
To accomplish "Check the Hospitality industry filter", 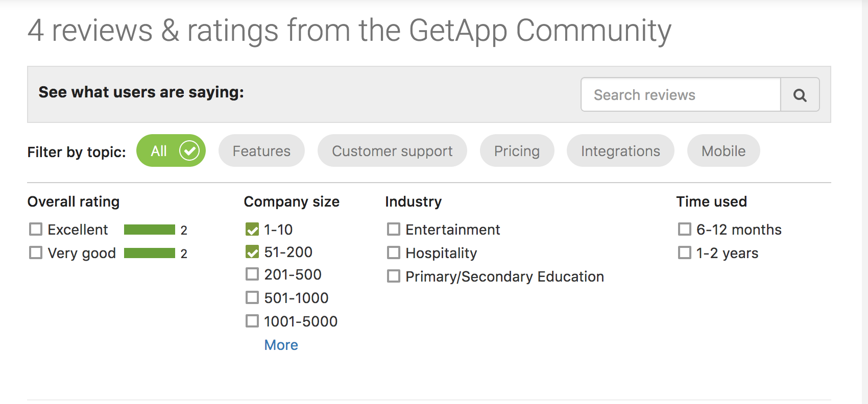I will tap(393, 252).
